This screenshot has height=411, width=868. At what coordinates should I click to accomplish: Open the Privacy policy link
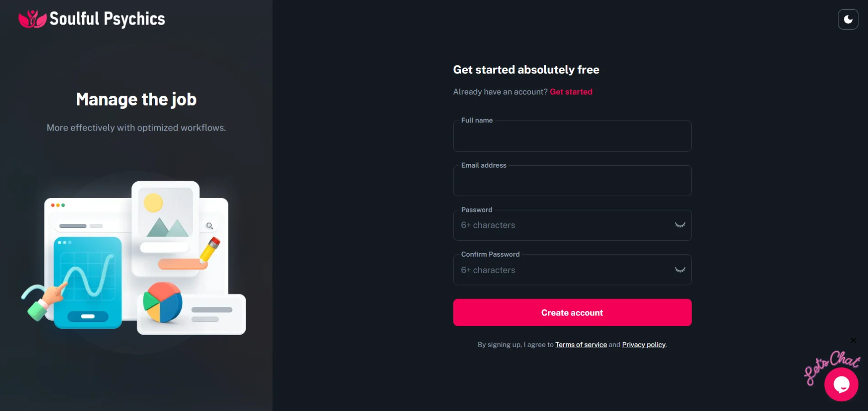(643, 345)
